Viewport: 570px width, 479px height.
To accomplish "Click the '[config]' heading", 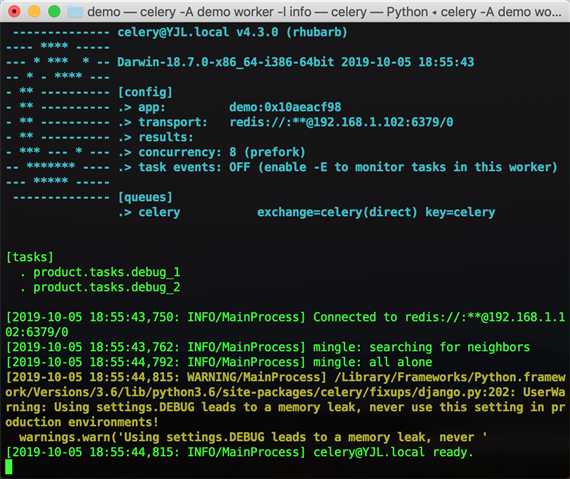I will 145,92.
